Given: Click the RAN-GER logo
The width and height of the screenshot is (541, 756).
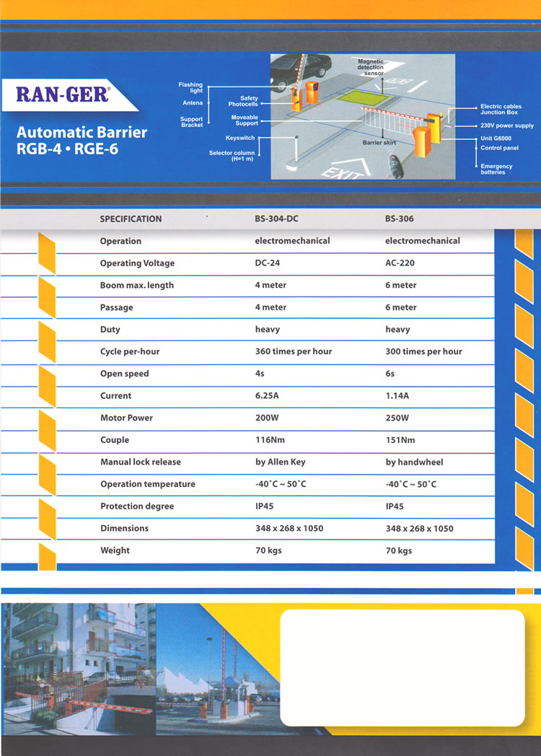Looking at the screenshot, I should click(63, 94).
